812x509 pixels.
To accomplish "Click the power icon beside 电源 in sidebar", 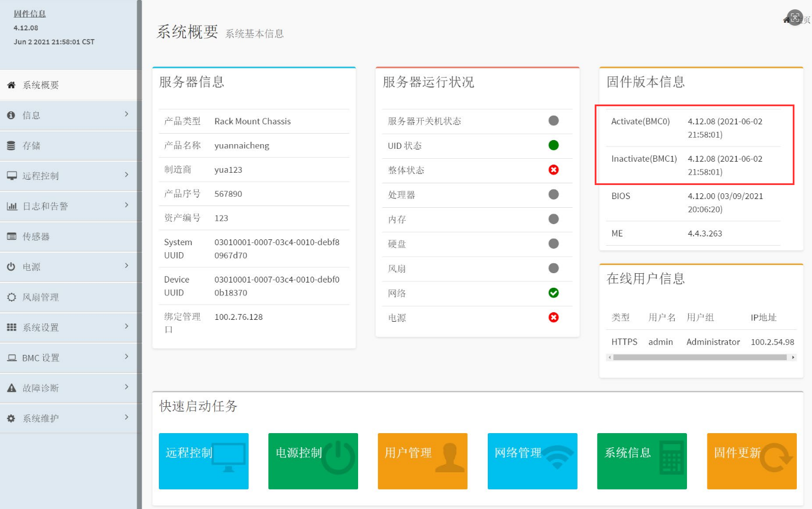I will (11, 267).
